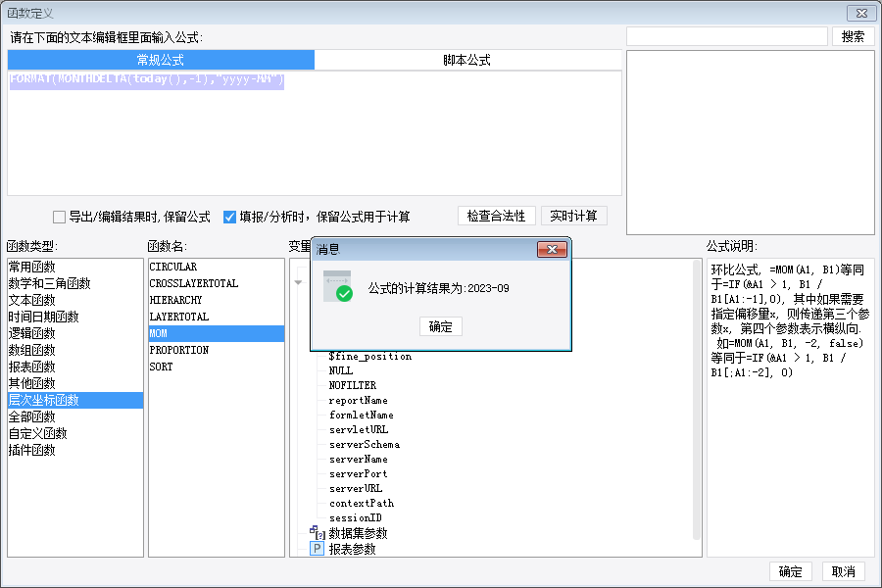Select serverName variable
Screen dimensions: 882x588
pyautogui.click(x=359, y=460)
